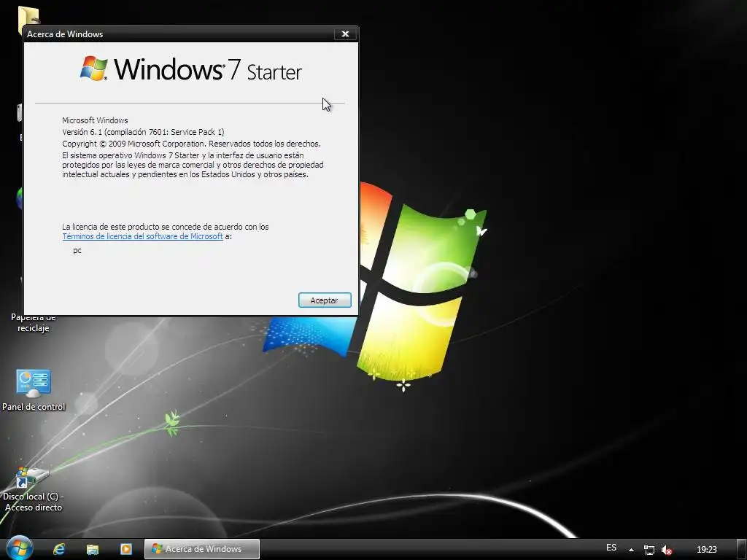This screenshot has height=560, width=747.
Task: Close the Acerca de Windows dialog
Action: click(x=345, y=34)
